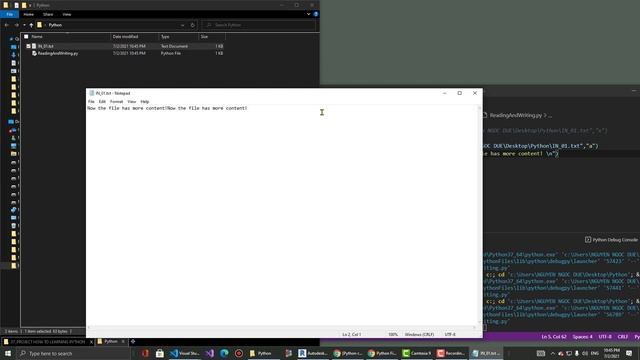Image resolution: width=640 pixels, height=360 pixels.
Task: Switch to Visual Studio Code taskbar button
Action: click(x=184, y=353)
